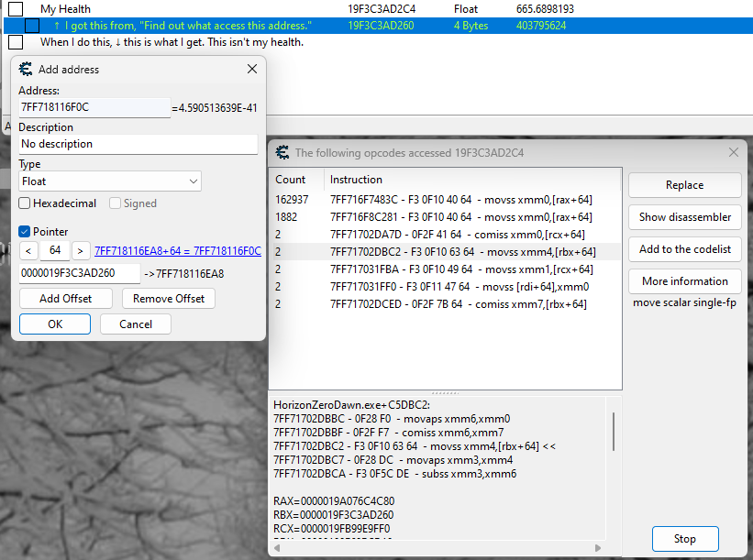Click the RBX=0000019F3C3AD260 register line
Image resolution: width=753 pixels, height=560 pixels.
point(333,515)
